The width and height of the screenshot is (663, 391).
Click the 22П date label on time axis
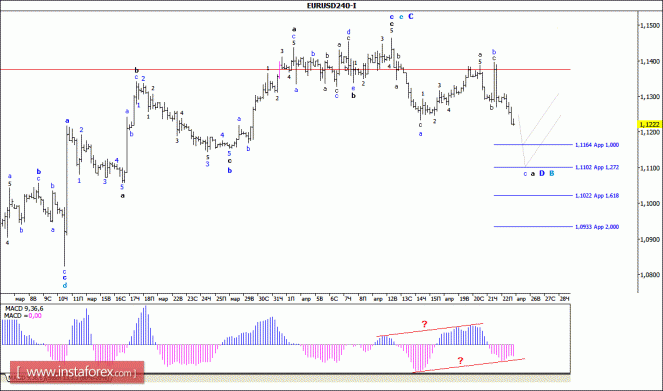507,299
